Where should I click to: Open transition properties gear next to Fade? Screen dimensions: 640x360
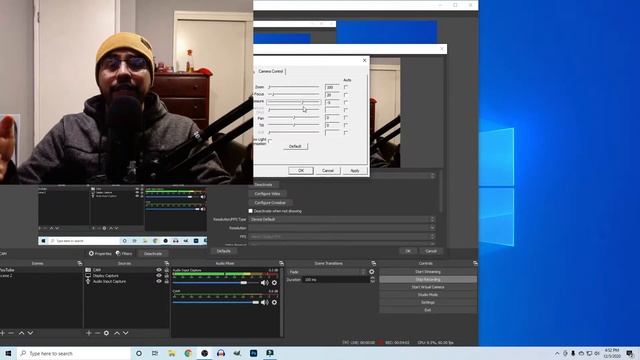(x=371, y=272)
